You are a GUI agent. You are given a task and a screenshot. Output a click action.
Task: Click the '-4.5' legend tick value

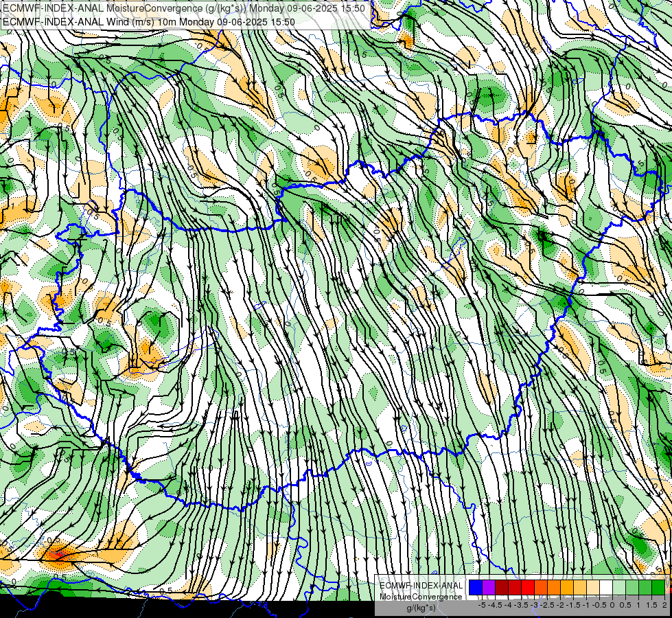pos(495,605)
